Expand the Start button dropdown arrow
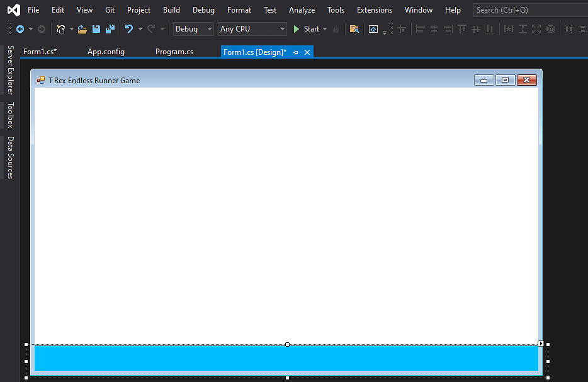The image size is (588, 382). click(x=325, y=29)
